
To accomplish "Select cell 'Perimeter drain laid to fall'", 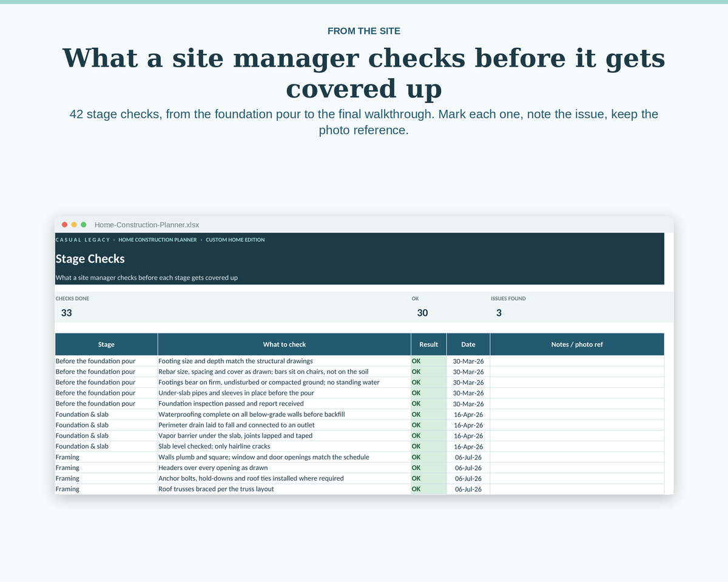I will 285,425.
